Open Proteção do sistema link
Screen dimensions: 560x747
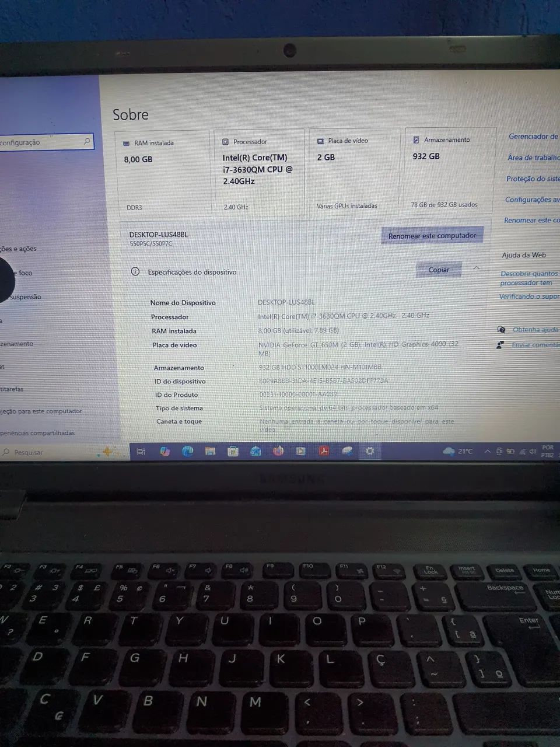tap(532, 179)
